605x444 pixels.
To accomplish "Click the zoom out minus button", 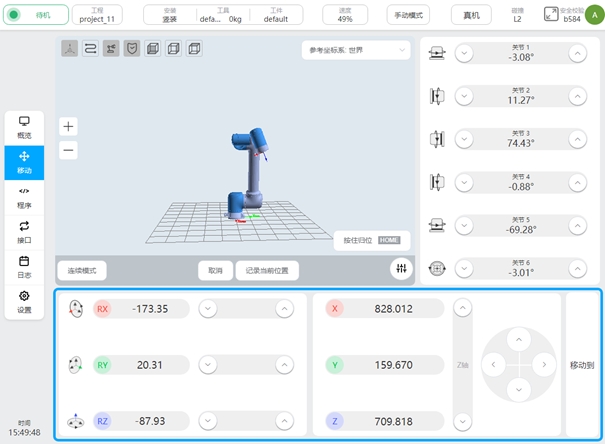I will pyautogui.click(x=68, y=150).
